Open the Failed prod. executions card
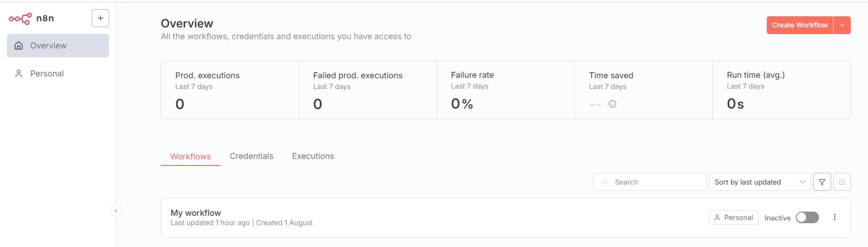868x247 pixels. [x=367, y=90]
